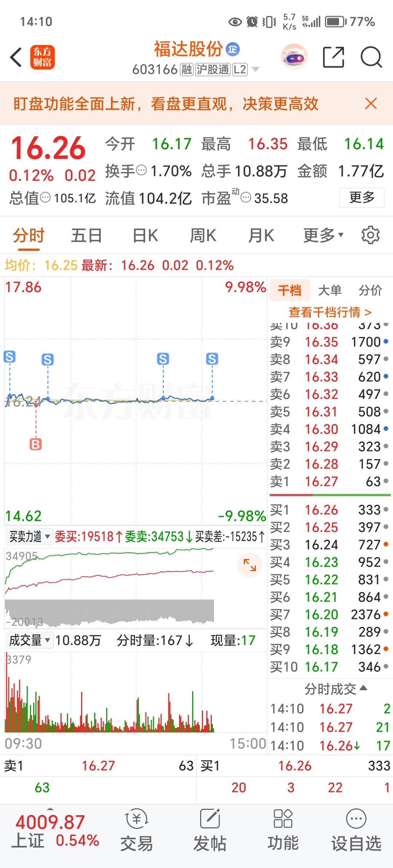
Task: Tap 更多 button for more quote data
Action: click(362, 197)
